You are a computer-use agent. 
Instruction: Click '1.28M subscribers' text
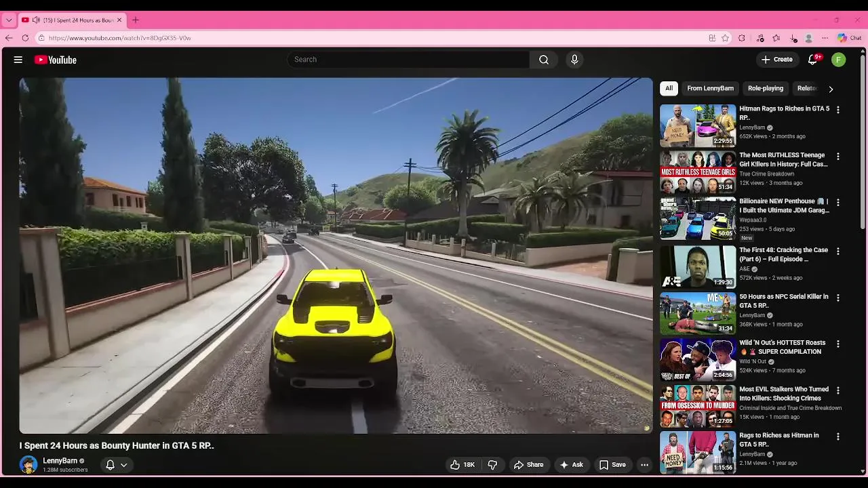click(x=65, y=470)
